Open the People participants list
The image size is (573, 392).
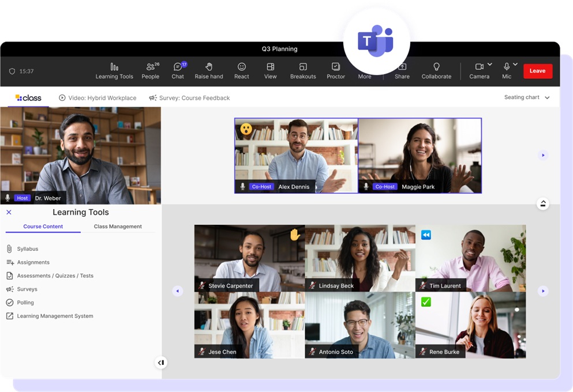tap(151, 71)
